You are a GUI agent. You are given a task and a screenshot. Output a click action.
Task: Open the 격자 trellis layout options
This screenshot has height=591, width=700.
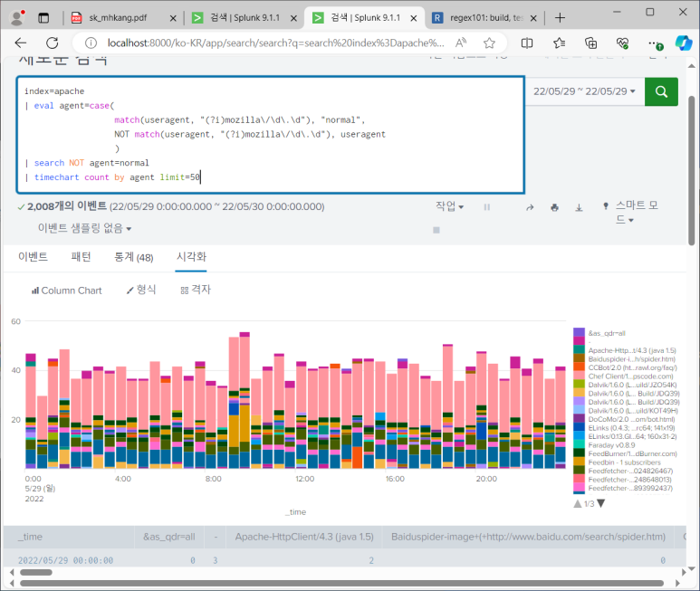click(x=196, y=290)
